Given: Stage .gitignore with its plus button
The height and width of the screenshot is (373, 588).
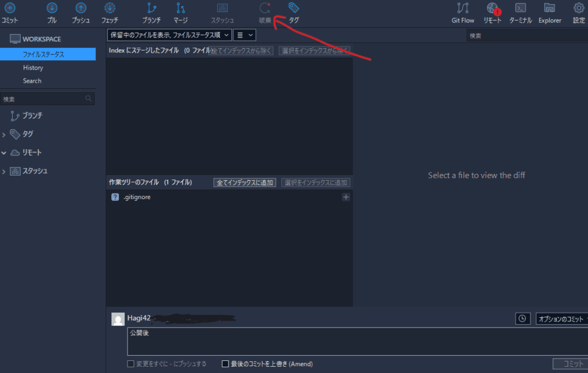Looking at the screenshot, I should click(346, 197).
